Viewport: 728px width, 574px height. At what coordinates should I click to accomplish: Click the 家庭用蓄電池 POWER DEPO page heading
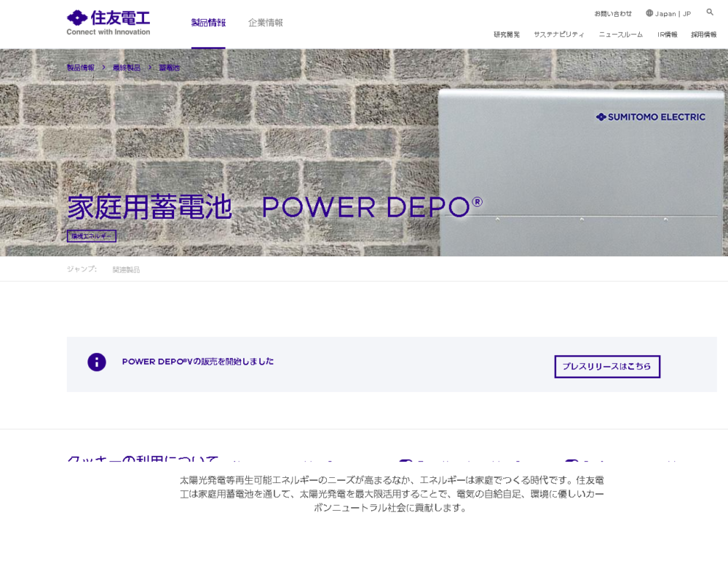[x=275, y=207]
